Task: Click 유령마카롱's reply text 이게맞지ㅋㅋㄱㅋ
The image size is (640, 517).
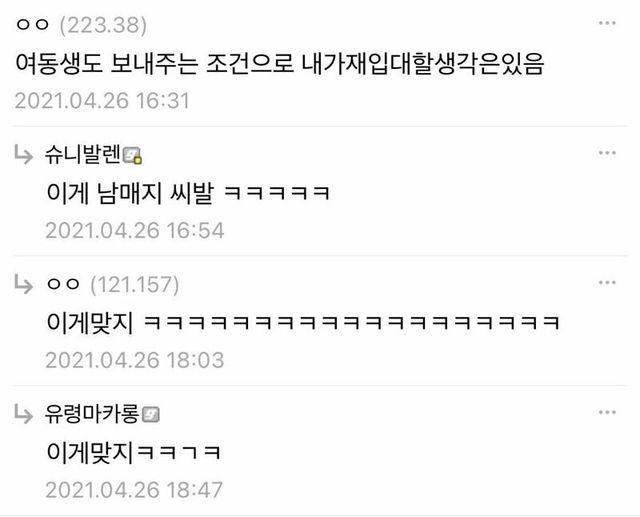Action: pos(133,452)
